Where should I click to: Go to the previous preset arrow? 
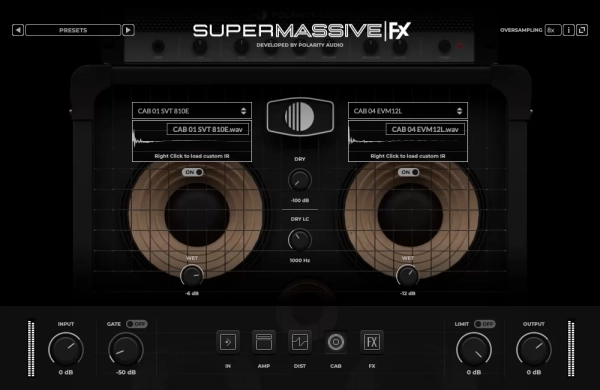pos(18,30)
